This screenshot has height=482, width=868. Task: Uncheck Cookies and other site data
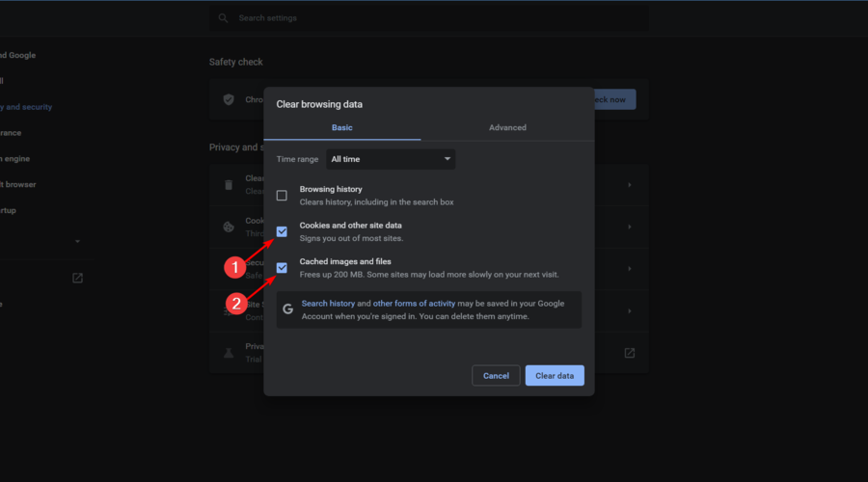(282, 231)
